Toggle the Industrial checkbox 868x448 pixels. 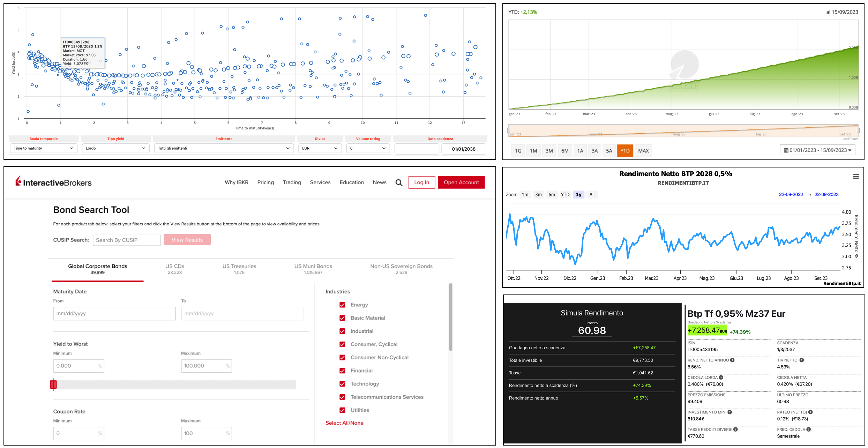pyautogui.click(x=342, y=331)
